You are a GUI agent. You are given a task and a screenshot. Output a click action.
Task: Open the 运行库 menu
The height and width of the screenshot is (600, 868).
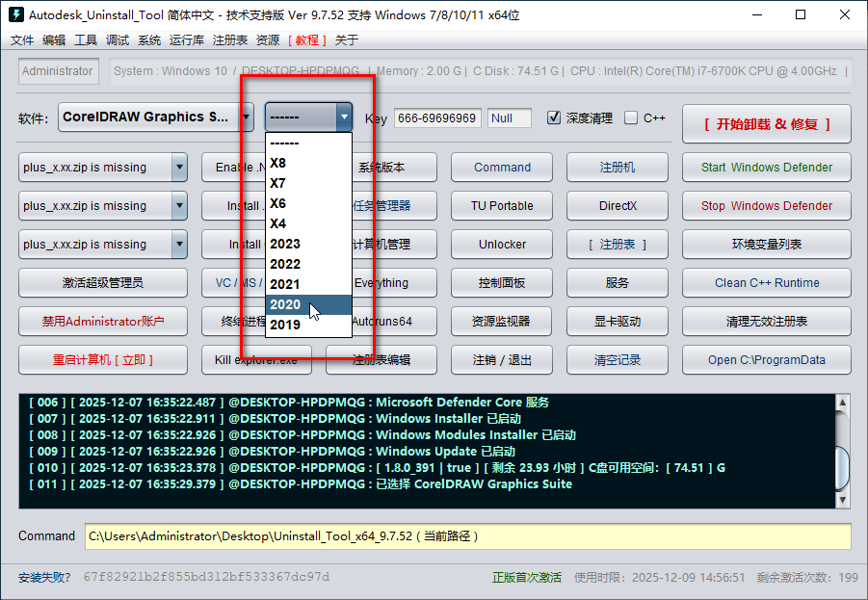(187, 39)
